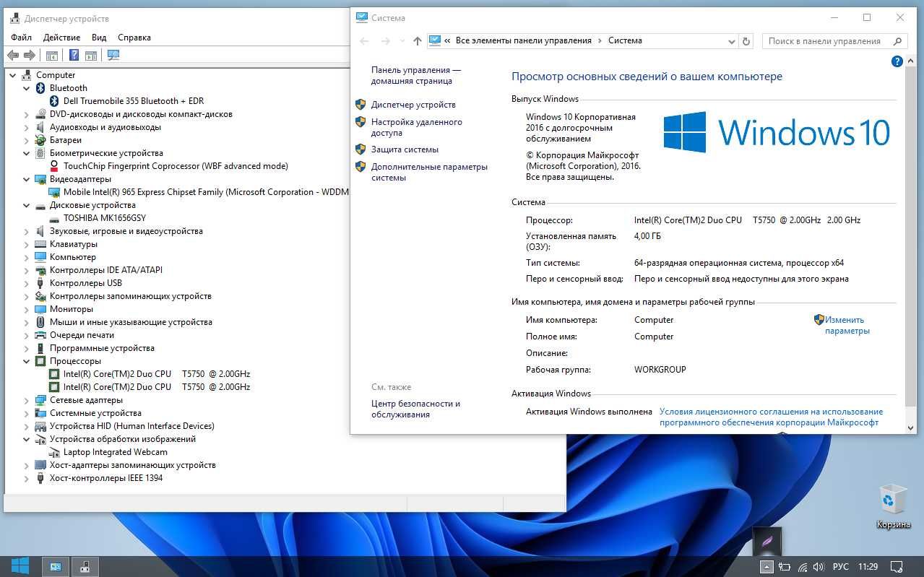Click the 11:29 clock in taskbar
The width and height of the screenshot is (924, 577).
click(868, 567)
